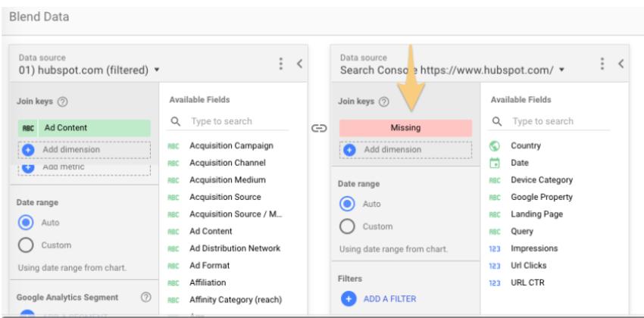Click the Join keys help icon in left panel
The width and height of the screenshot is (644, 318).
click(x=62, y=101)
